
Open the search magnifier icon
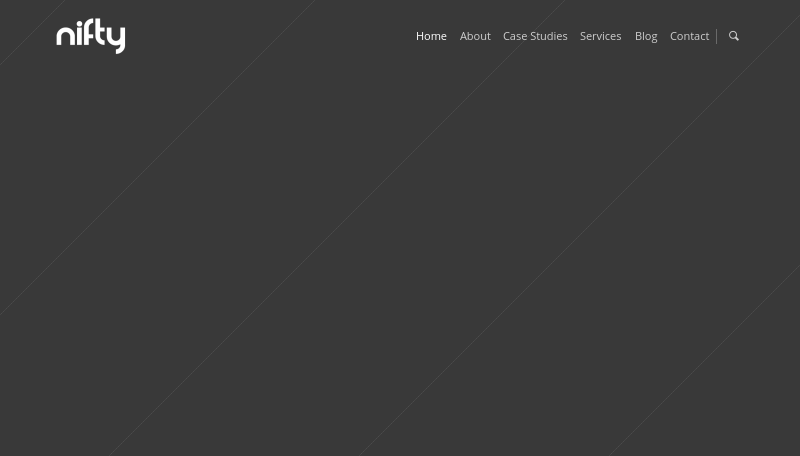coord(734,36)
